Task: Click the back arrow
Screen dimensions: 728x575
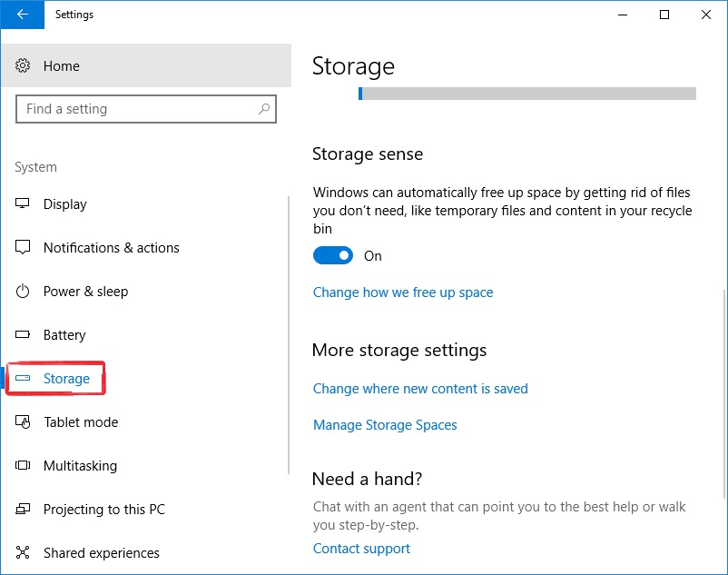Action: [x=21, y=15]
